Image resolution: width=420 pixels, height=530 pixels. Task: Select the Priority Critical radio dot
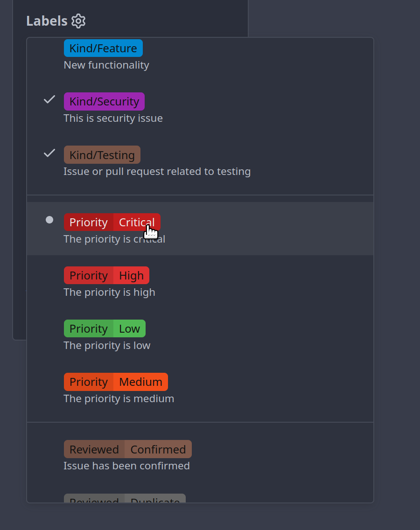(x=49, y=220)
